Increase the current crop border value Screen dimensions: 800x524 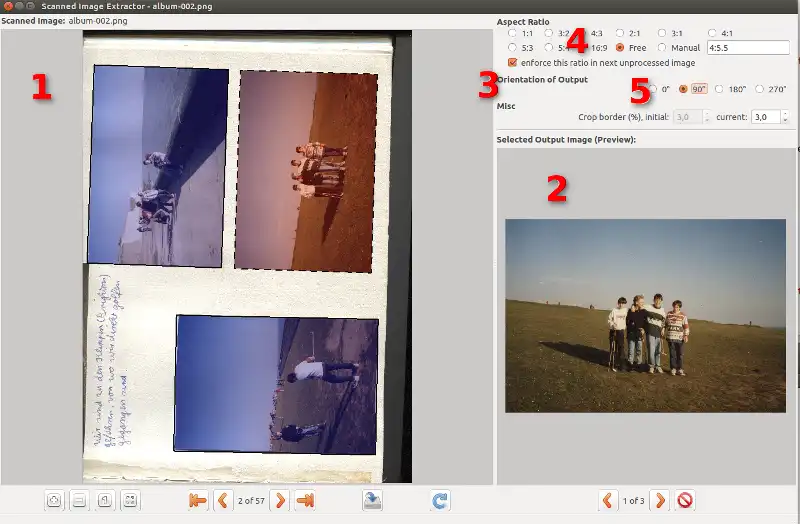click(x=786, y=114)
